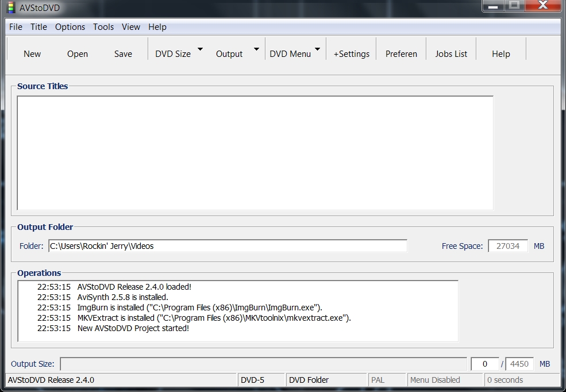Click the Free Space value field
The image size is (566, 392).
coord(508,246)
